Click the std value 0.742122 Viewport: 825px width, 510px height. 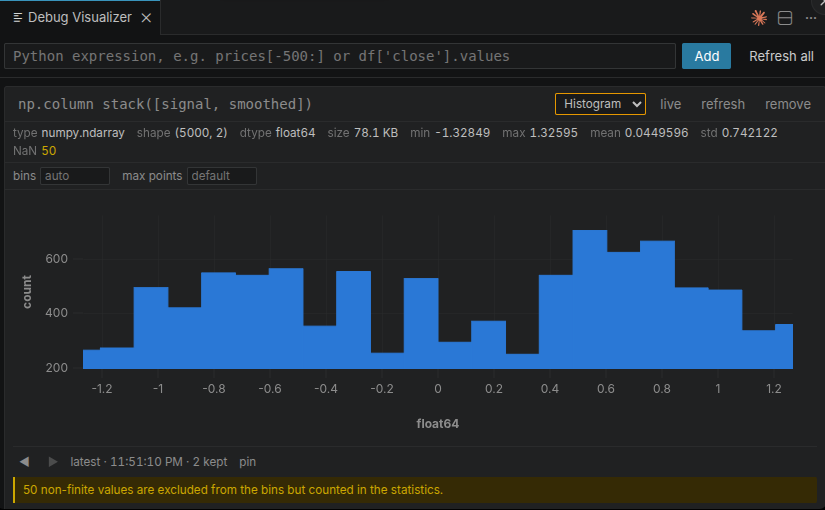[x=749, y=133]
